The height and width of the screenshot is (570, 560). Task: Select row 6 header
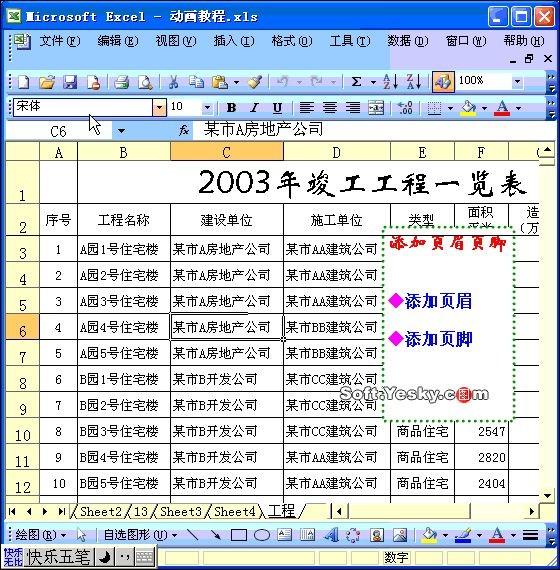pyautogui.click(x=23, y=327)
